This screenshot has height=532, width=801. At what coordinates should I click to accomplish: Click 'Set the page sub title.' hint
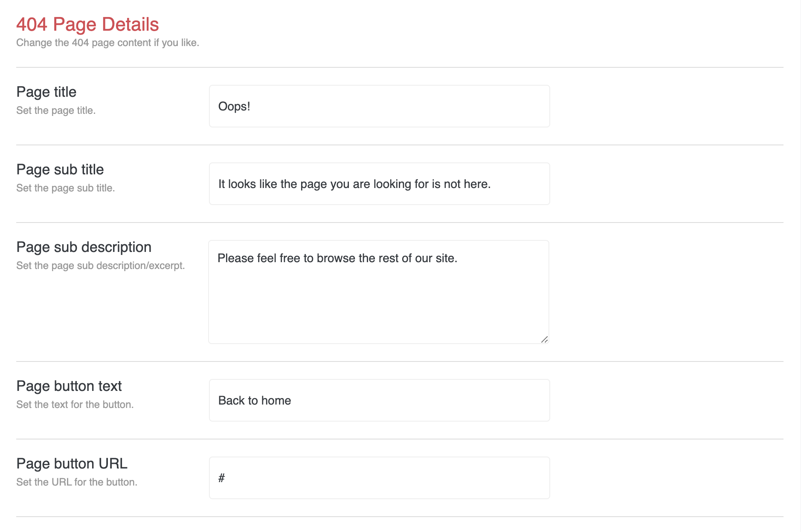click(x=66, y=188)
